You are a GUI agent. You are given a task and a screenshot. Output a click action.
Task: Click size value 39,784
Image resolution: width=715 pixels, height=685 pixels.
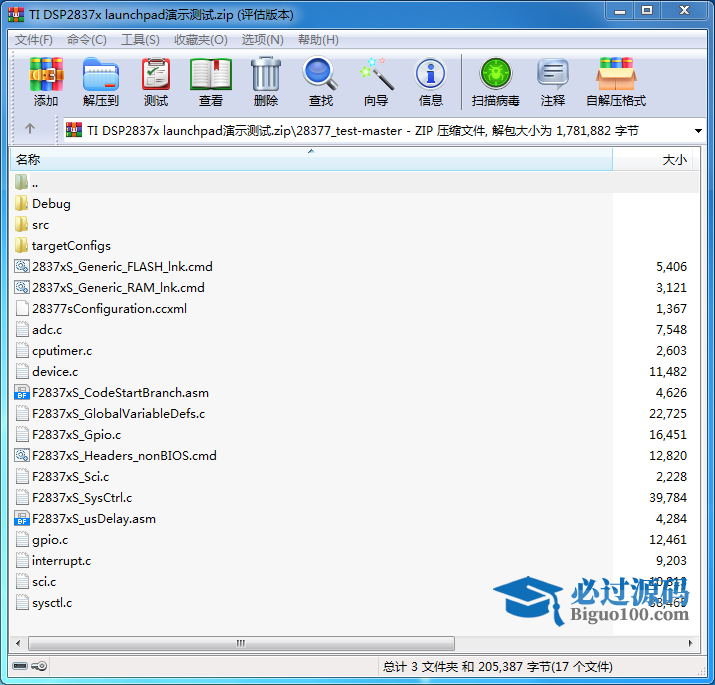[x=668, y=498]
